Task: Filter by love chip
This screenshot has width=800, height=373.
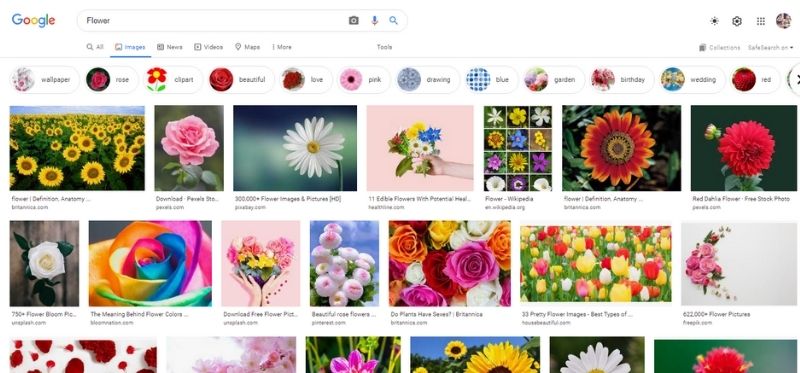Action: [x=306, y=80]
